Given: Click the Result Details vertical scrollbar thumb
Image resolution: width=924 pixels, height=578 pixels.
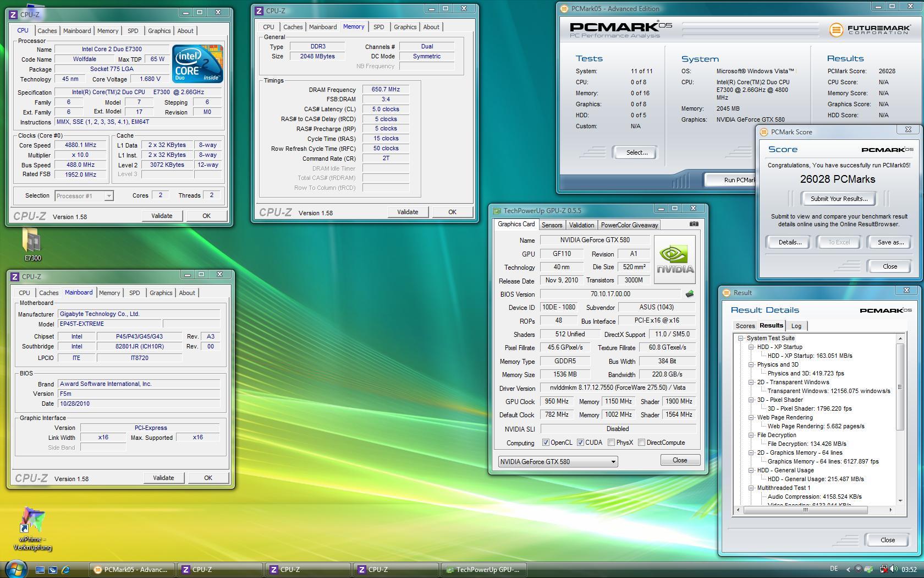Looking at the screenshot, I should (900, 386).
